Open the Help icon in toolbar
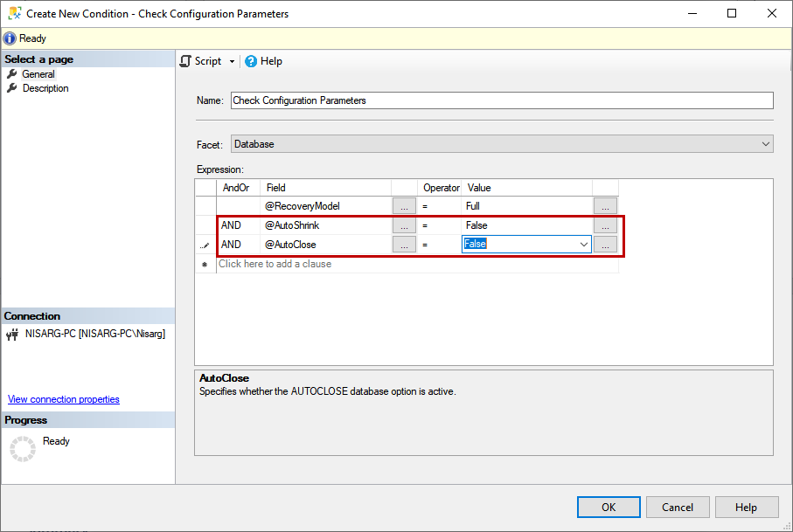Viewport: 793px width, 532px height. click(x=251, y=61)
